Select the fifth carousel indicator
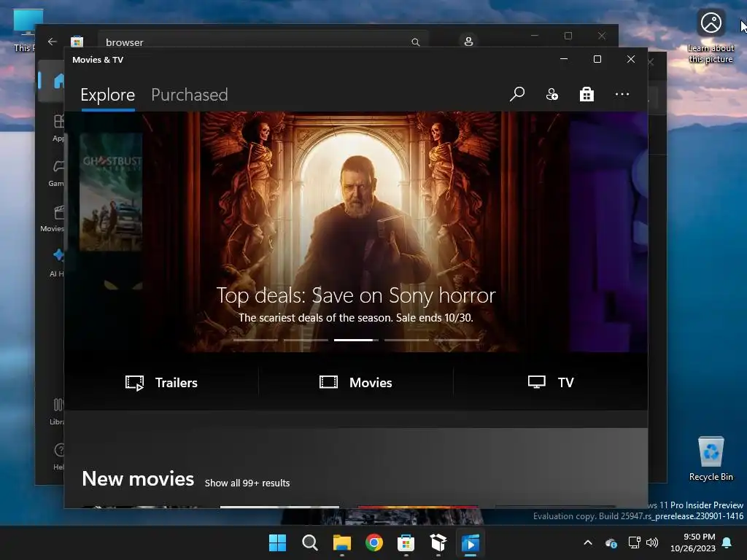747x560 pixels. coord(457,340)
